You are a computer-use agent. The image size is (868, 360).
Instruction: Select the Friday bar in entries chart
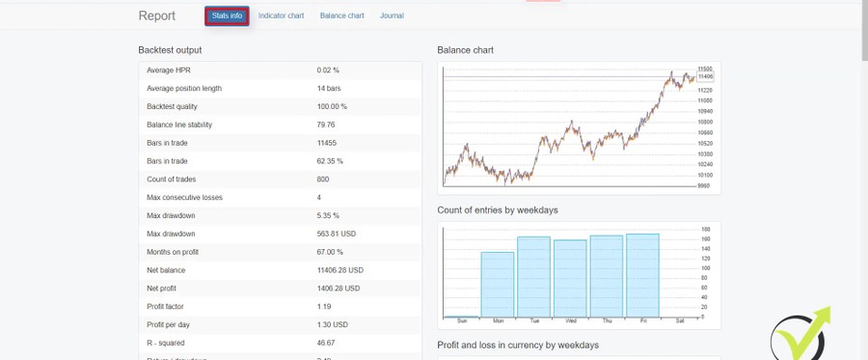click(x=642, y=275)
